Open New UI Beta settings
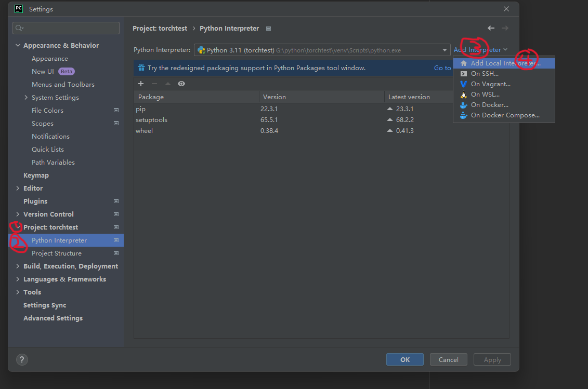The width and height of the screenshot is (588, 389). pos(53,71)
